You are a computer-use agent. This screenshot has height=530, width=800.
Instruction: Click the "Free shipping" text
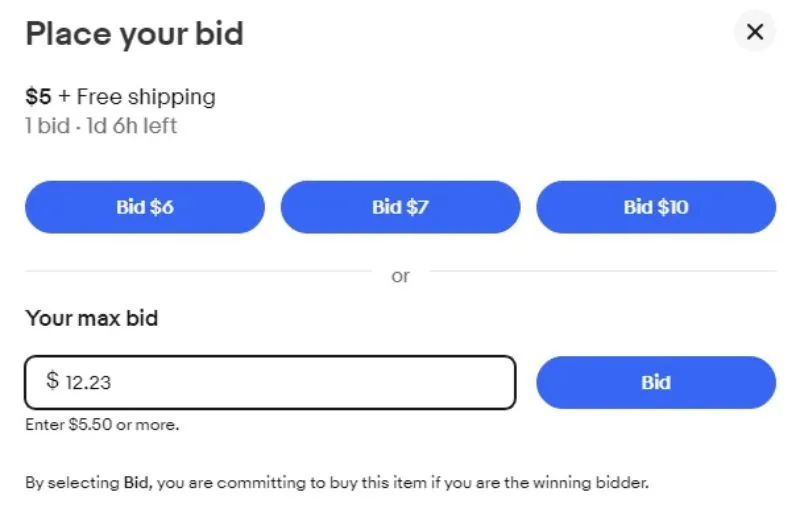tap(146, 97)
